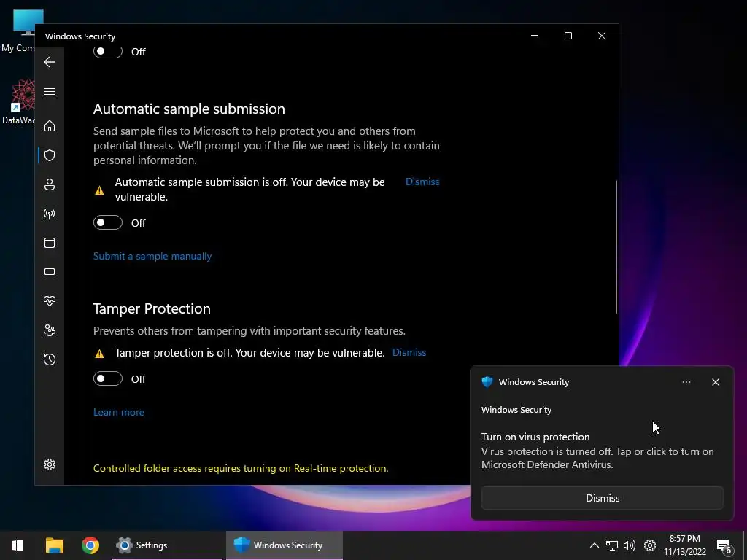Open Settings gear in Windows Security sidebar

coord(50,464)
